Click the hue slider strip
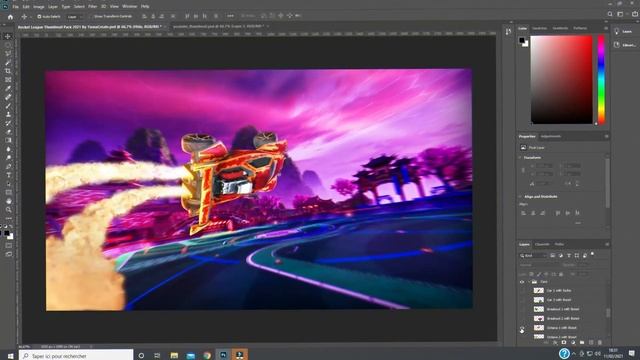 [x=601, y=80]
